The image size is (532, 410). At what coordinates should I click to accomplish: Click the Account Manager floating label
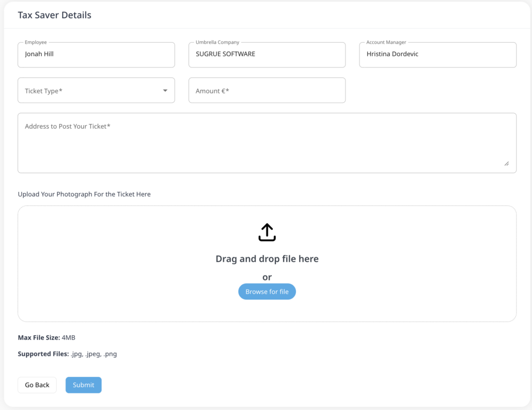point(386,43)
